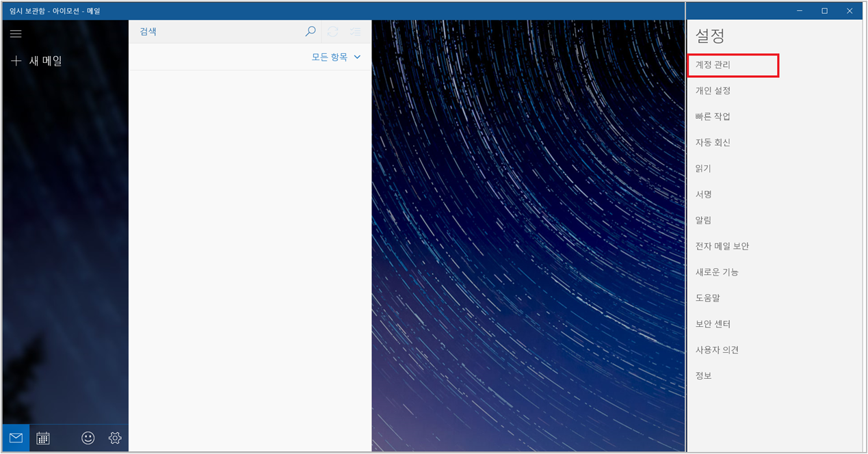Select 보안 센터 entry
The image size is (868, 454).
point(713,325)
